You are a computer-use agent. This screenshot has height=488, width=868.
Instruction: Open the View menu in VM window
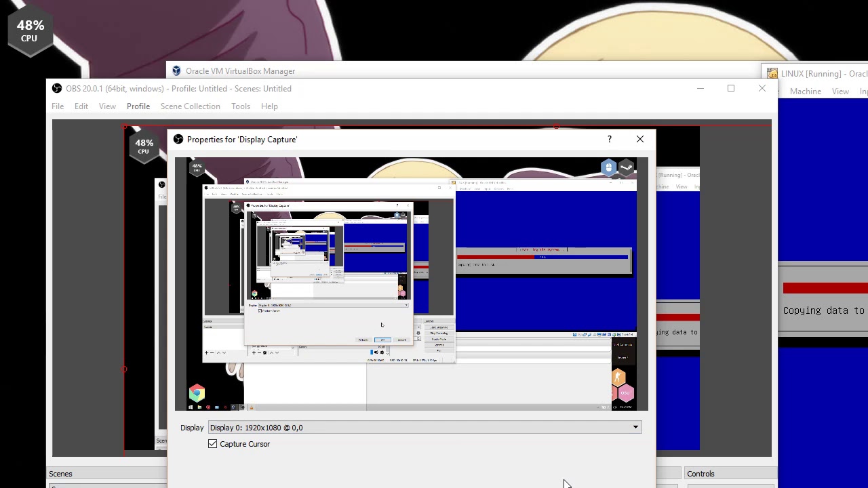840,91
